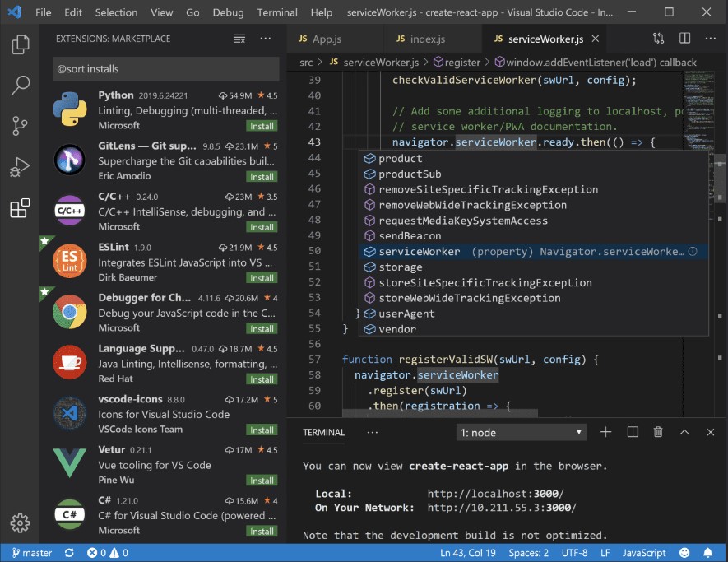728x562 pixels.
Task: Click the master branch indicator
Action: [30, 552]
